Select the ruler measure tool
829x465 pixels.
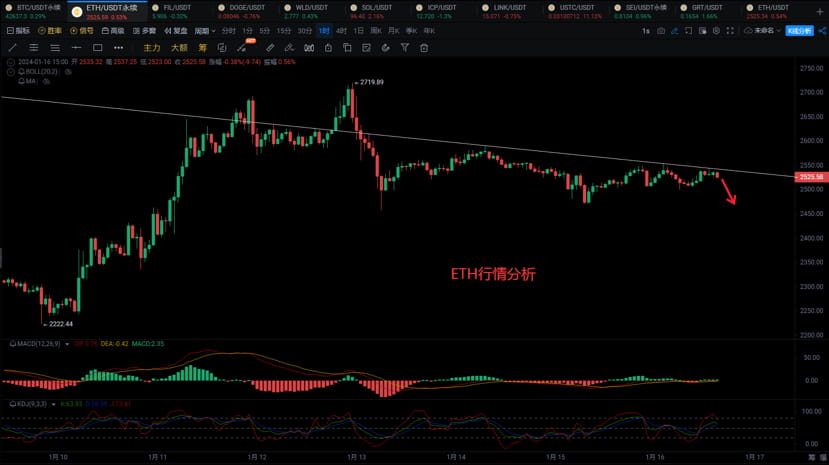pos(270,48)
